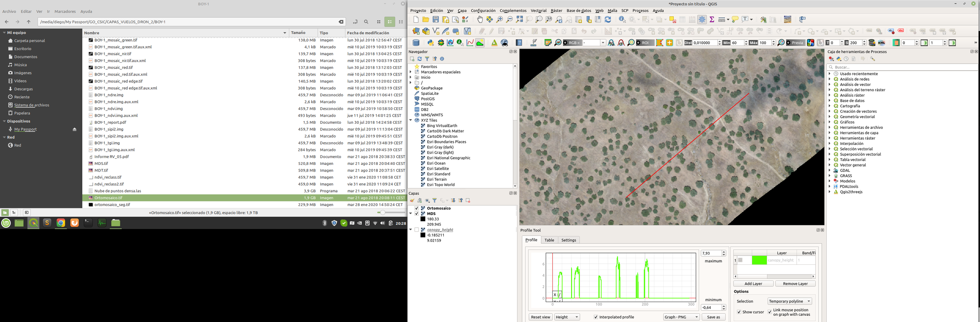Open the Ráster menu in QGIS

coord(556,11)
